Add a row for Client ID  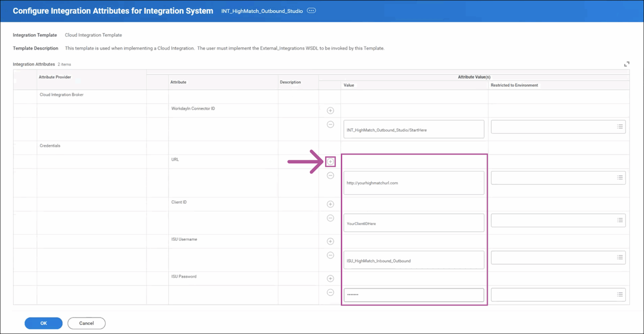pos(330,204)
